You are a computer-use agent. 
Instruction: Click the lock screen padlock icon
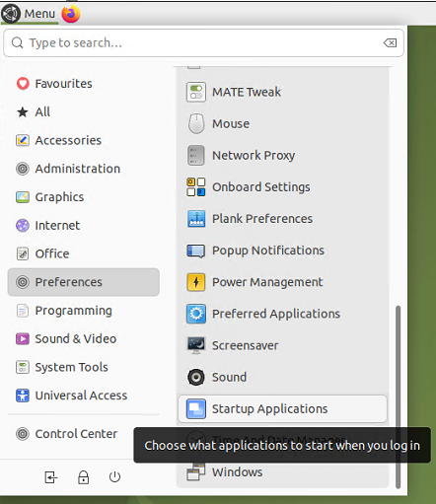[83, 477]
